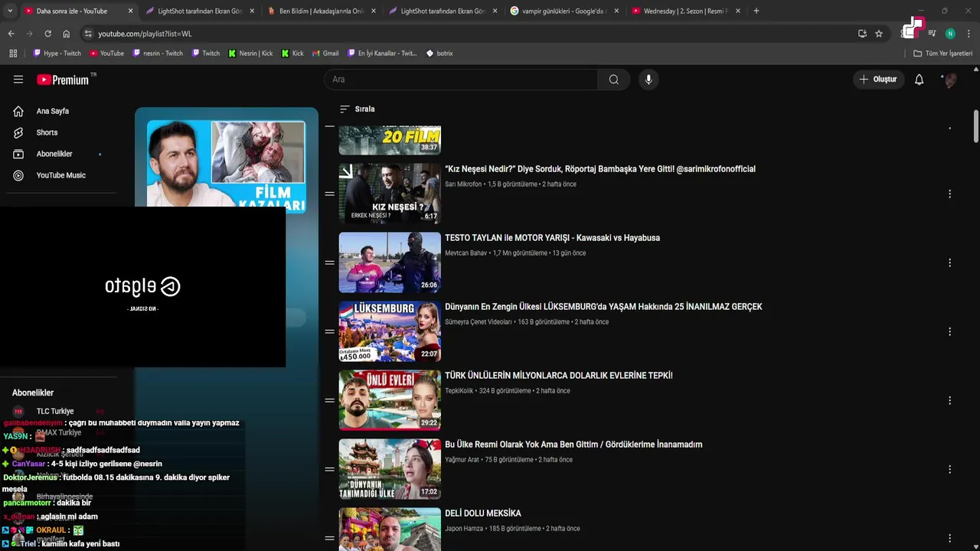The image size is (980, 551).
Task: Click the page vertical scrollbar
Action: pyautogui.click(x=976, y=126)
